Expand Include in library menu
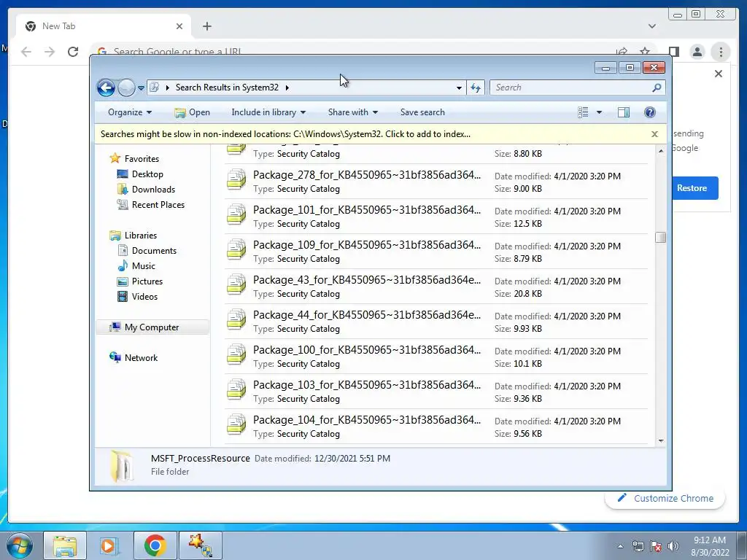 point(268,112)
